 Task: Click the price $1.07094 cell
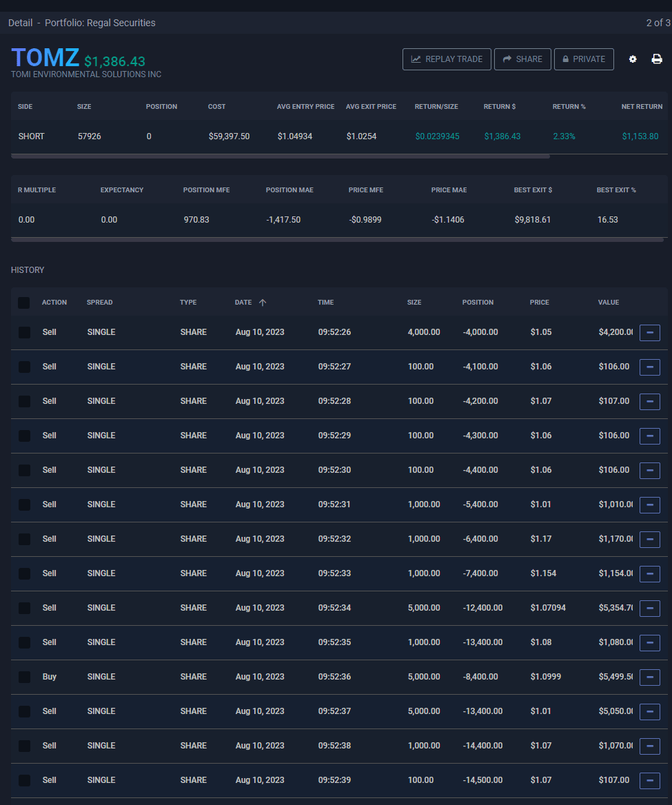(x=548, y=608)
